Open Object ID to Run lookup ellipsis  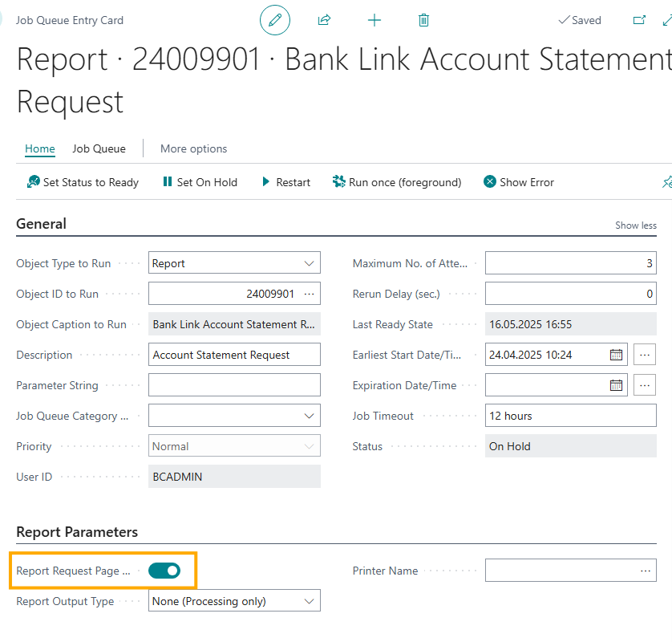(309, 294)
